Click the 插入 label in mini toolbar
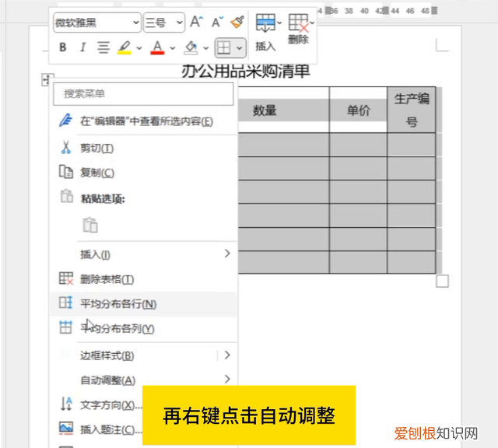Image resolution: width=498 pixels, height=448 pixels. (x=265, y=46)
